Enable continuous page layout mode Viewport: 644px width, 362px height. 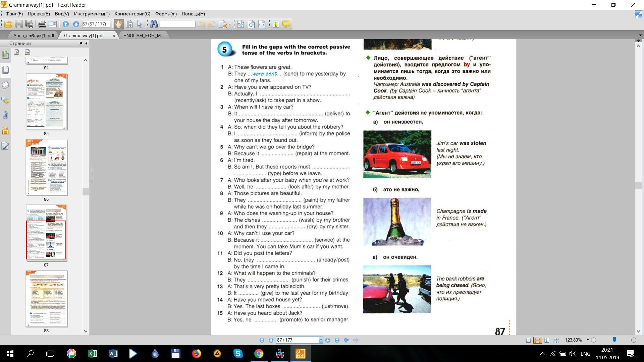[537, 340]
